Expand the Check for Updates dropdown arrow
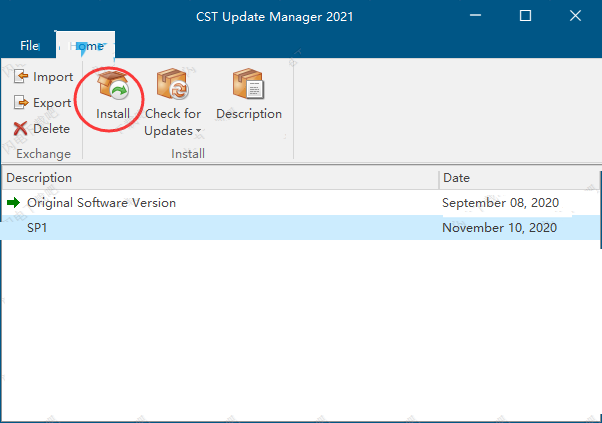 [x=198, y=131]
